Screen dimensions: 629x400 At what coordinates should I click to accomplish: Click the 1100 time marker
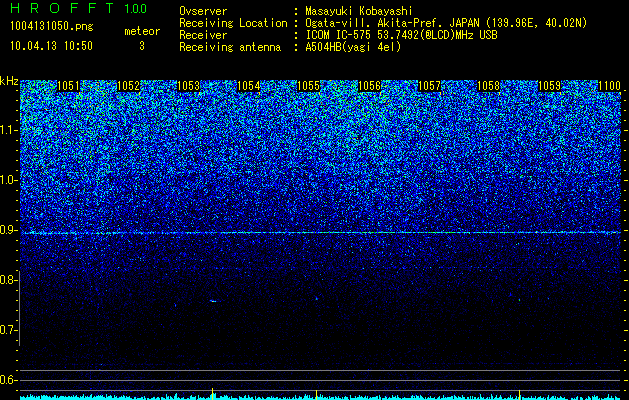pos(609,86)
